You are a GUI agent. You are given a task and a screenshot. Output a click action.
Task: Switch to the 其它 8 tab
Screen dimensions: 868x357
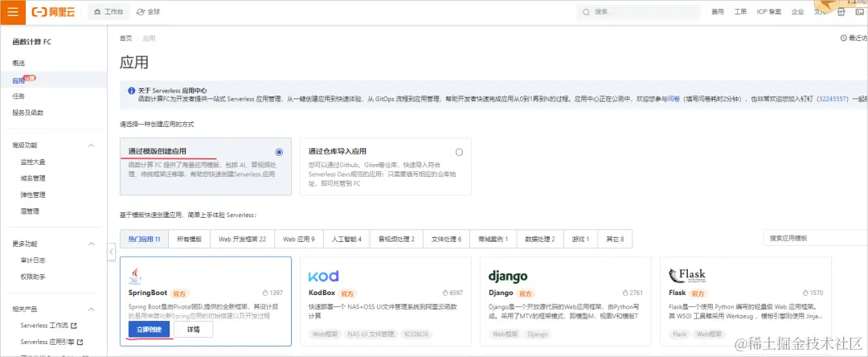click(x=615, y=239)
